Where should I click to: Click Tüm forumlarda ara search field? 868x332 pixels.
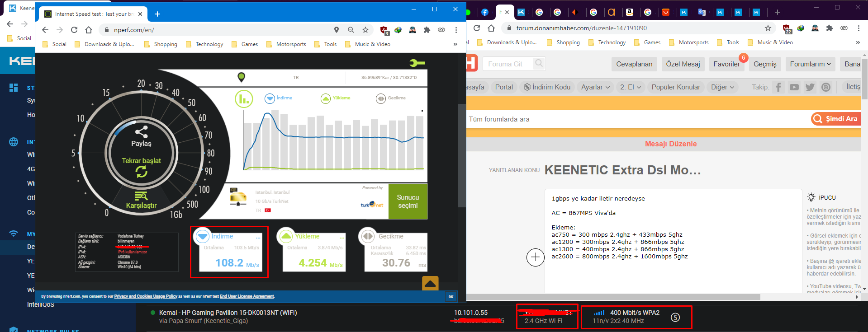(x=638, y=119)
